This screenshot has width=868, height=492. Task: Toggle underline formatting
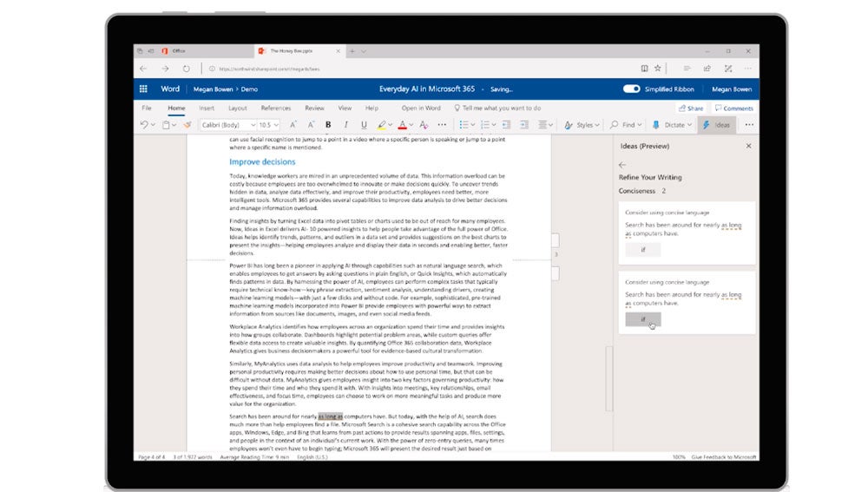(x=364, y=125)
